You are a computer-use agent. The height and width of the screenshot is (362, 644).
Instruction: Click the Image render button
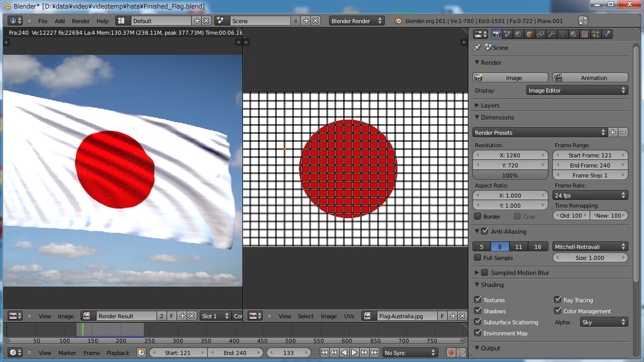(510, 77)
